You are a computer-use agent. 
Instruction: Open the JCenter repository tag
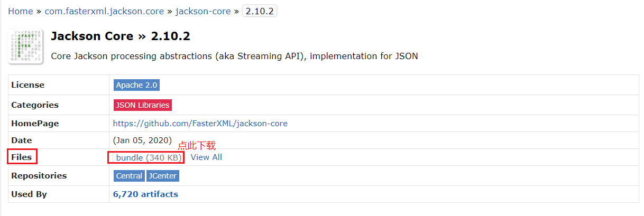click(163, 176)
